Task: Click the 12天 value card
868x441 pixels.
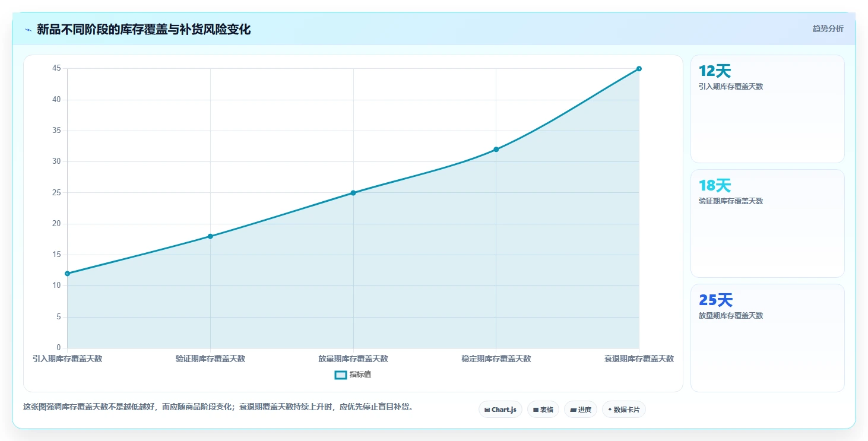Action: 767,109
